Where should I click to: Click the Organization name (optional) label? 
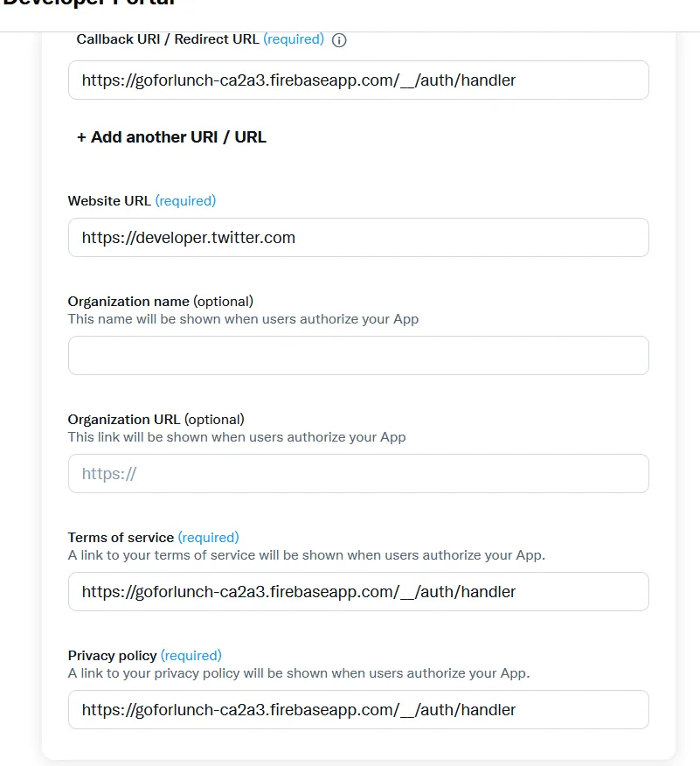[160, 302]
